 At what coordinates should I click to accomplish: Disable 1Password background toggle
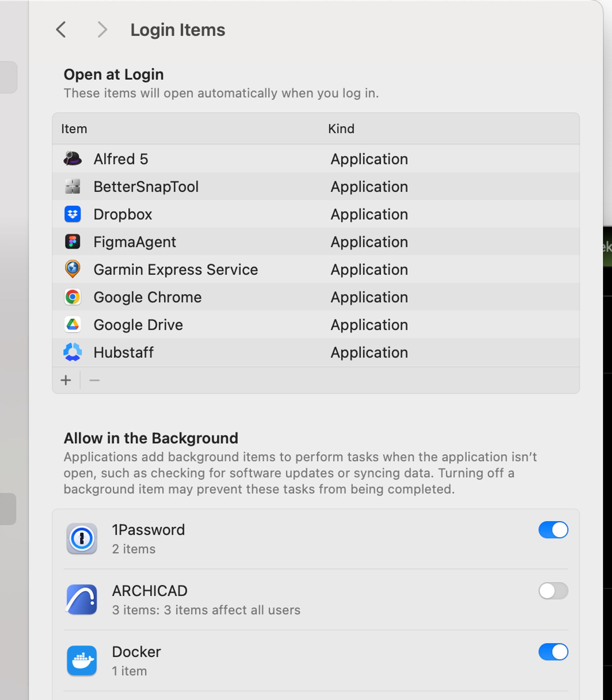coord(553,530)
